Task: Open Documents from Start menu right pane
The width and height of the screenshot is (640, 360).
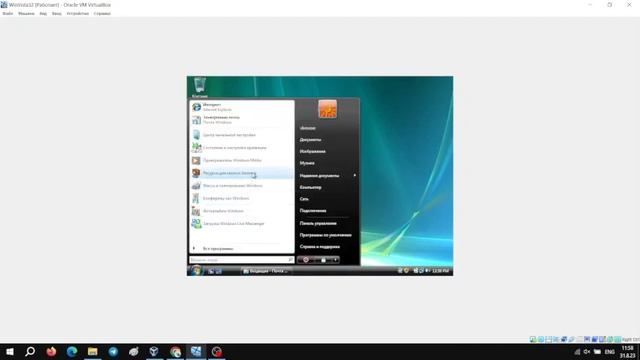Action: tap(310, 140)
